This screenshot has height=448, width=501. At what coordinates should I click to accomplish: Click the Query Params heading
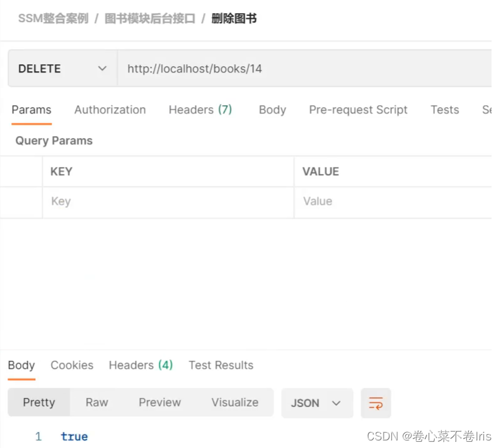point(54,141)
